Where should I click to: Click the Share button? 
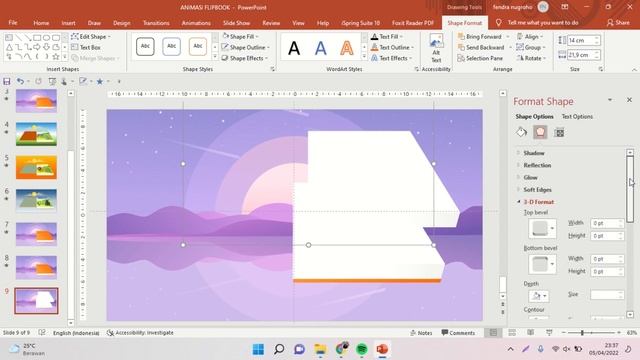tap(618, 23)
